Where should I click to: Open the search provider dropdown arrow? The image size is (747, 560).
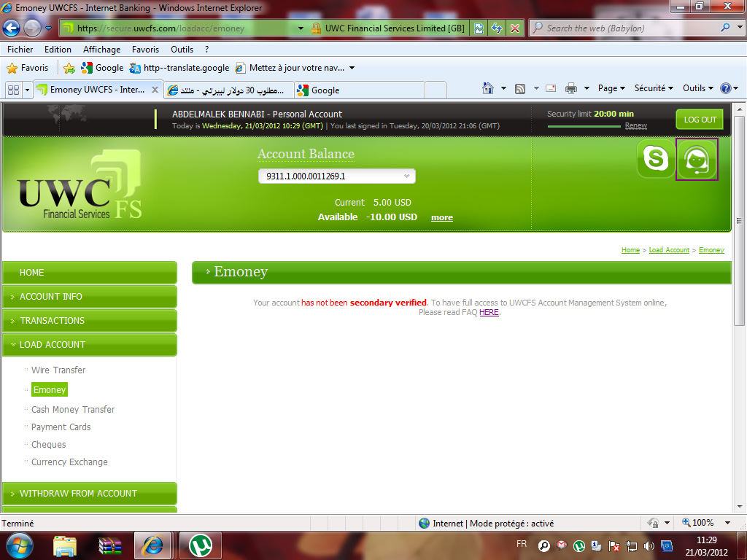(740, 28)
